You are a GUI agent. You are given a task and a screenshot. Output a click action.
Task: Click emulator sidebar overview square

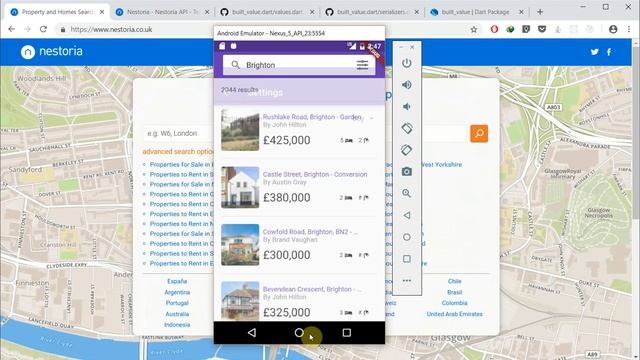[x=407, y=259]
